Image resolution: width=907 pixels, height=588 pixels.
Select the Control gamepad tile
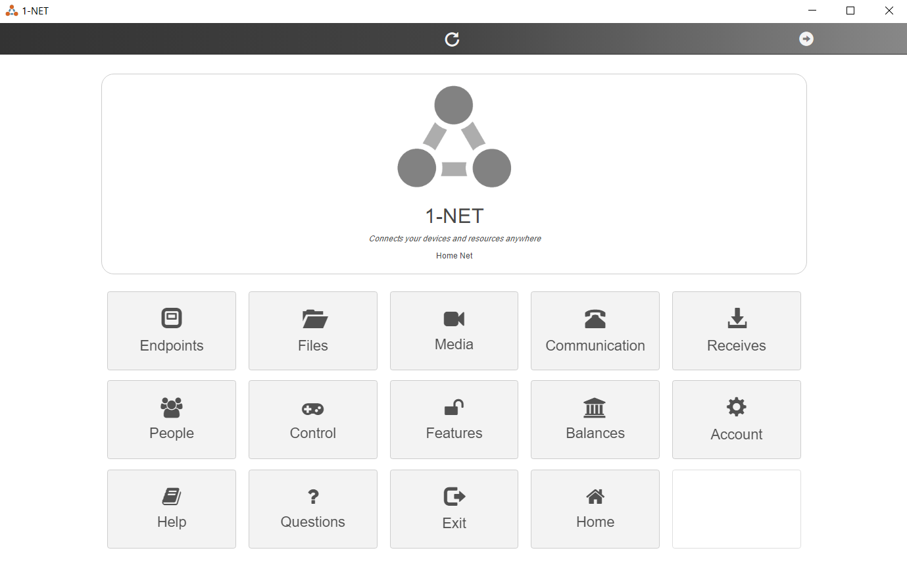pyautogui.click(x=313, y=420)
